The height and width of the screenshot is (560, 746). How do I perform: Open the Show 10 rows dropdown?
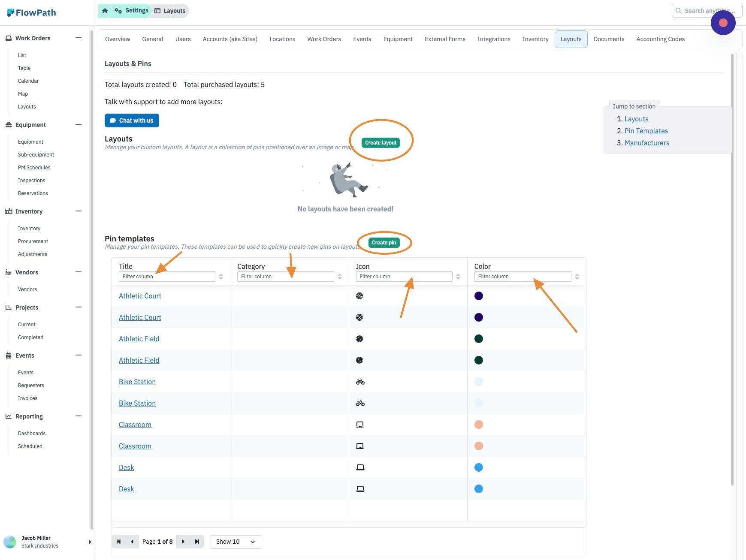236,542
